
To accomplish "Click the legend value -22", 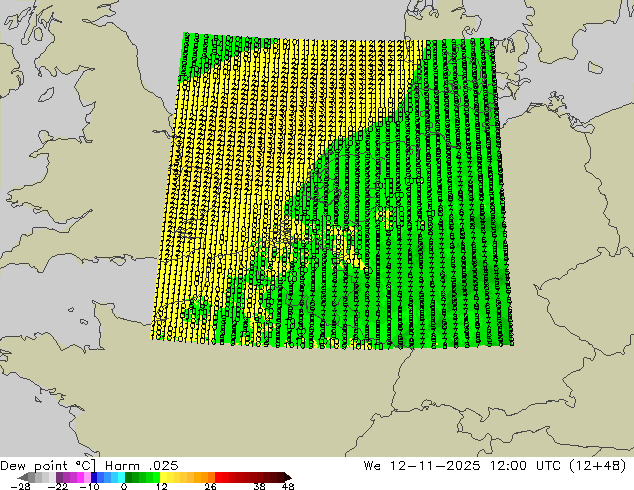I will pyautogui.click(x=58, y=486).
